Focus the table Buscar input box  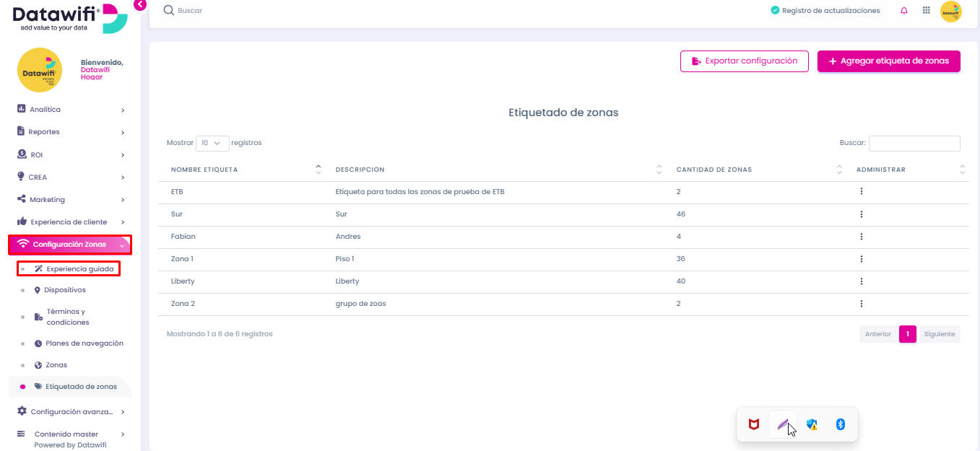pos(914,143)
